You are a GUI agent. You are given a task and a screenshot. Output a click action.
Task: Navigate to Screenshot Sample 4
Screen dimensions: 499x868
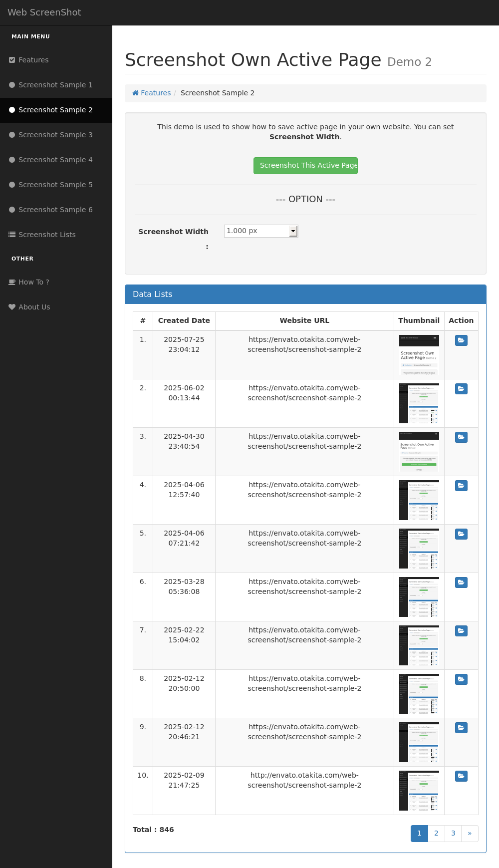tap(56, 160)
